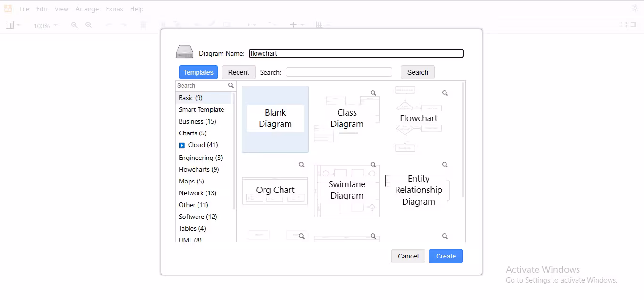Expand the Cloud (41) category arrow
The image size is (644, 300).
182,145
